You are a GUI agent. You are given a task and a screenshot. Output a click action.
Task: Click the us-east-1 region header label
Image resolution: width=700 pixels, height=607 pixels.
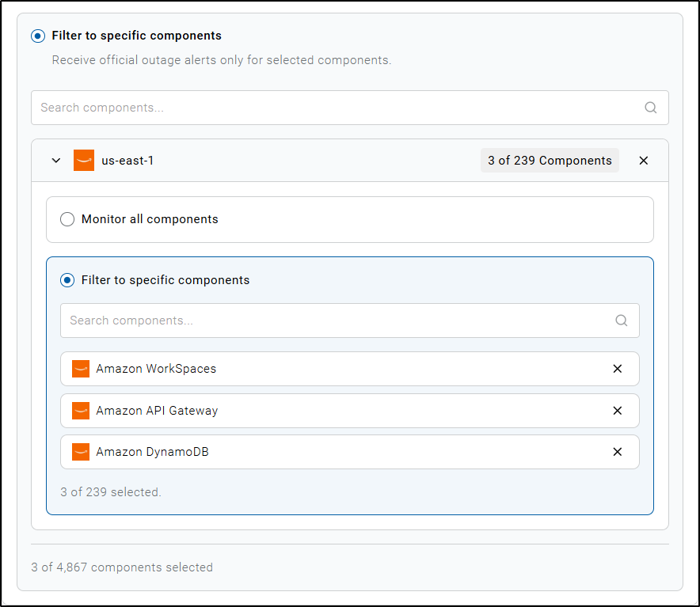pyautogui.click(x=127, y=161)
